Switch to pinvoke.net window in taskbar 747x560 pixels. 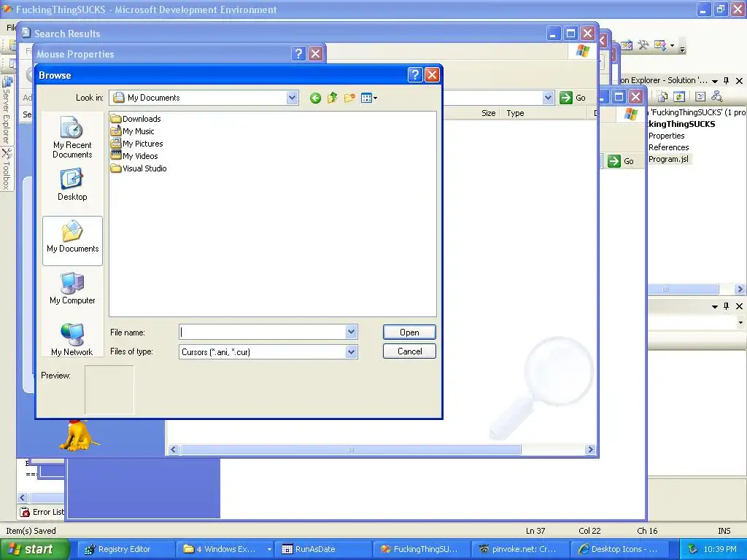pos(519,549)
